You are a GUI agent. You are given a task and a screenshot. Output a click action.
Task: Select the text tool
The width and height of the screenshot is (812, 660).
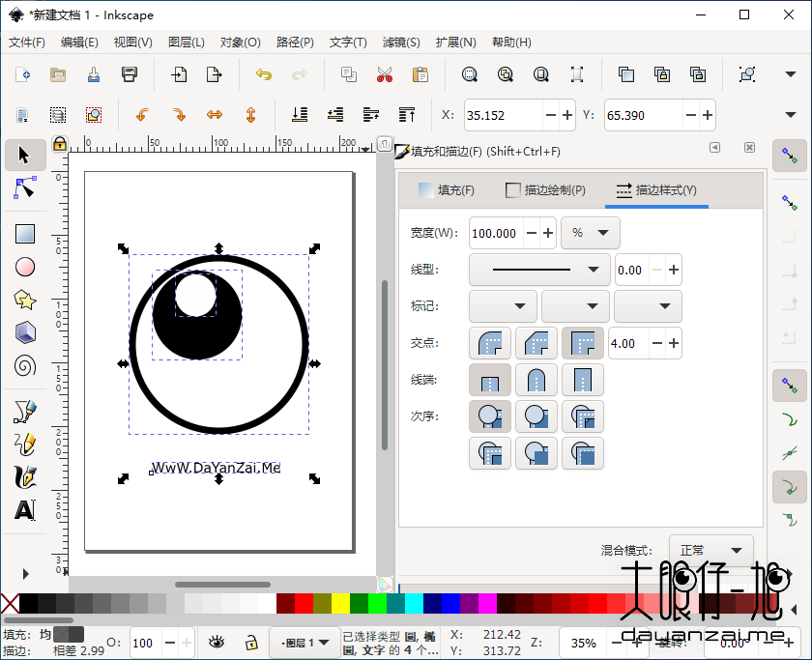point(25,510)
